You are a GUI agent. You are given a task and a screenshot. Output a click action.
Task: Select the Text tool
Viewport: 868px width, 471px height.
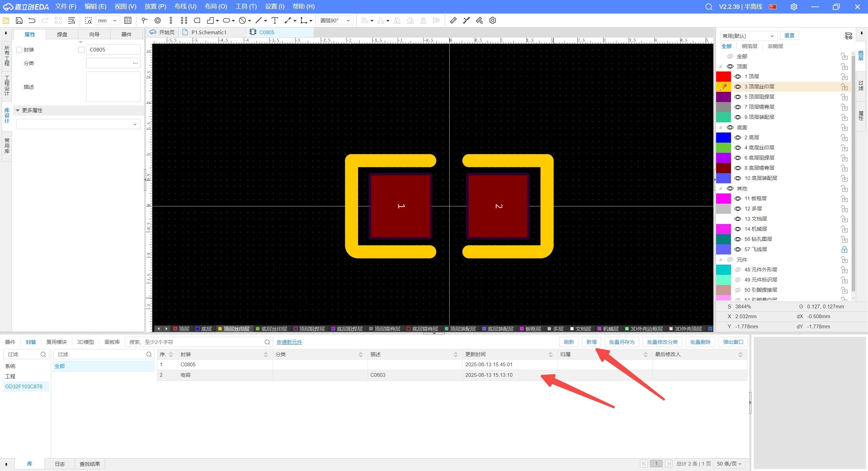(x=275, y=21)
